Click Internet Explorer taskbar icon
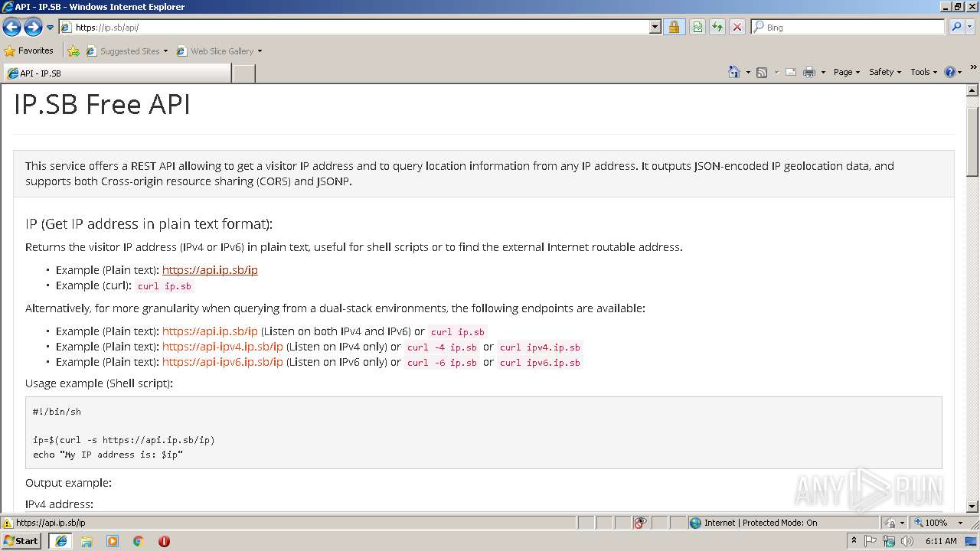 click(x=60, y=541)
